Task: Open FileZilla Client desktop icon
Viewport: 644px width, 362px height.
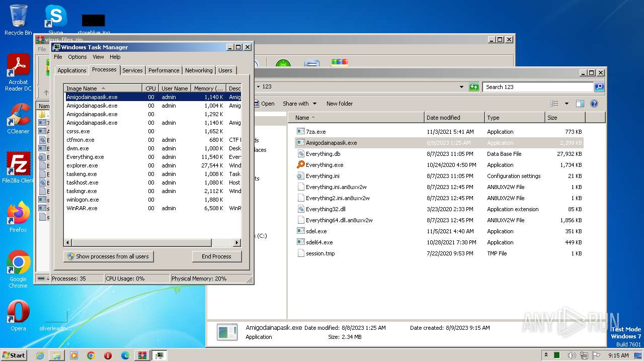Action: pyautogui.click(x=18, y=167)
